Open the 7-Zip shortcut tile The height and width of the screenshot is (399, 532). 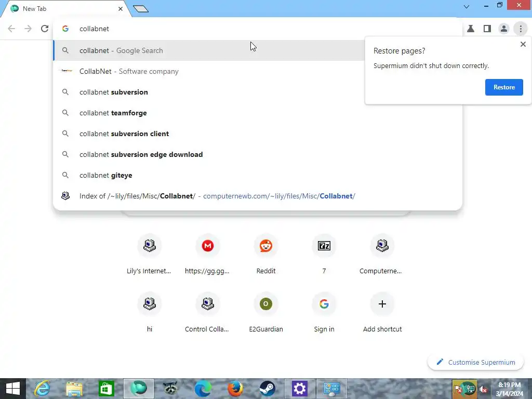click(x=324, y=254)
